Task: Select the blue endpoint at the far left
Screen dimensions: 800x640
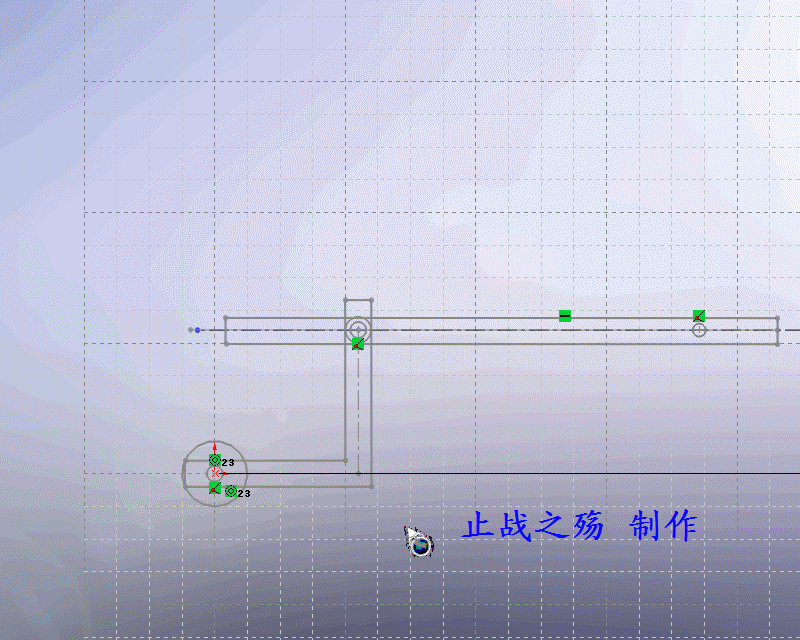Action: pos(197,328)
